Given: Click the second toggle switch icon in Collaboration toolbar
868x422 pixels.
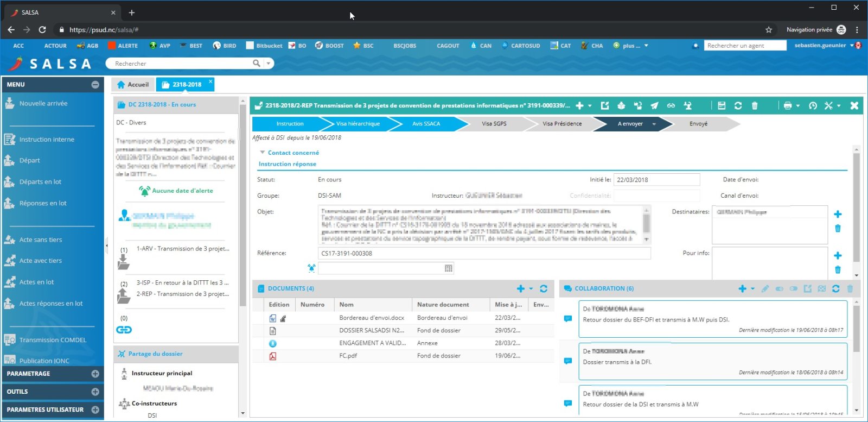Looking at the screenshot, I should (793, 289).
